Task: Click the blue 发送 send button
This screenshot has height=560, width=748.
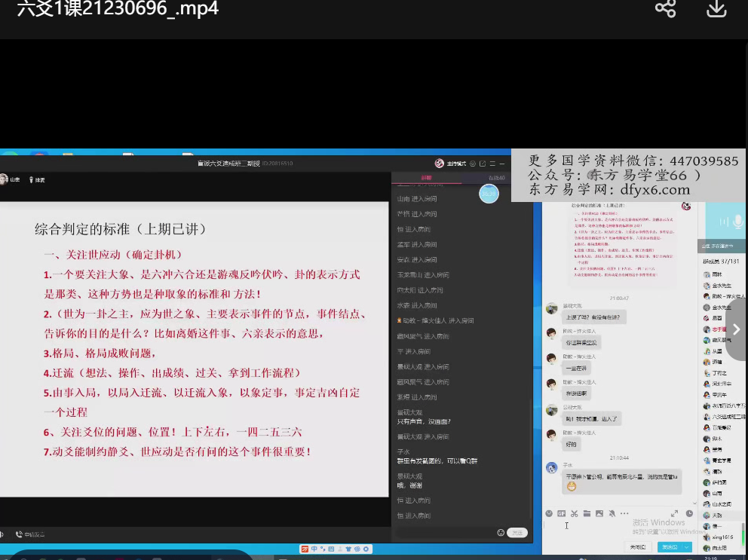Action: click(667, 547)
